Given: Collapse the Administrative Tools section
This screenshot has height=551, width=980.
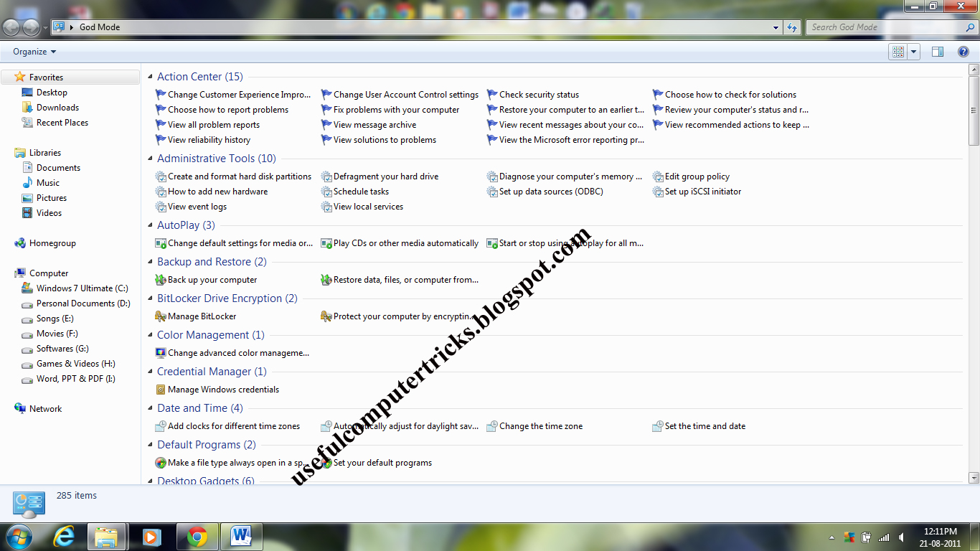Looking at the screenshot, I should (x=149, y=158).
